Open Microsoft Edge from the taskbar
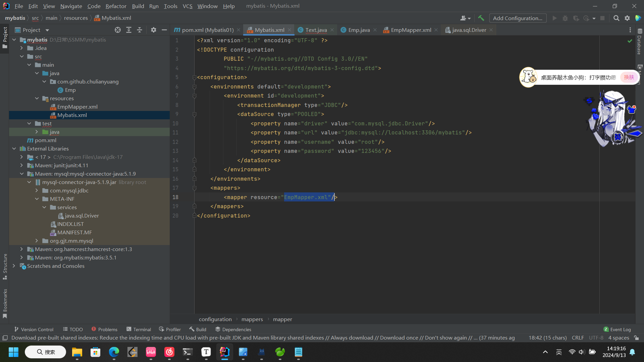Image resolution: width=644 pixels, height=362 pixels. (114, 352)
